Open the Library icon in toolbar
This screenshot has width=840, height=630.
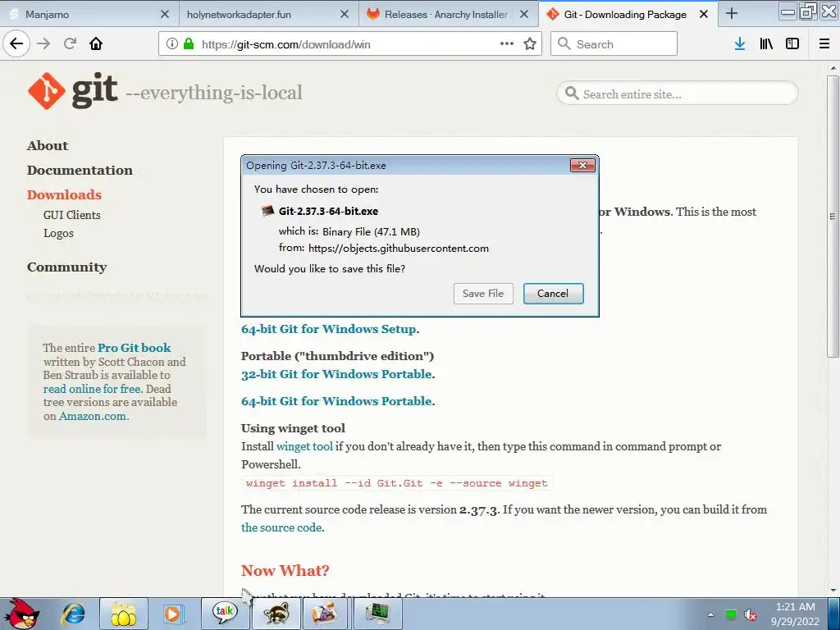point(767,44)
